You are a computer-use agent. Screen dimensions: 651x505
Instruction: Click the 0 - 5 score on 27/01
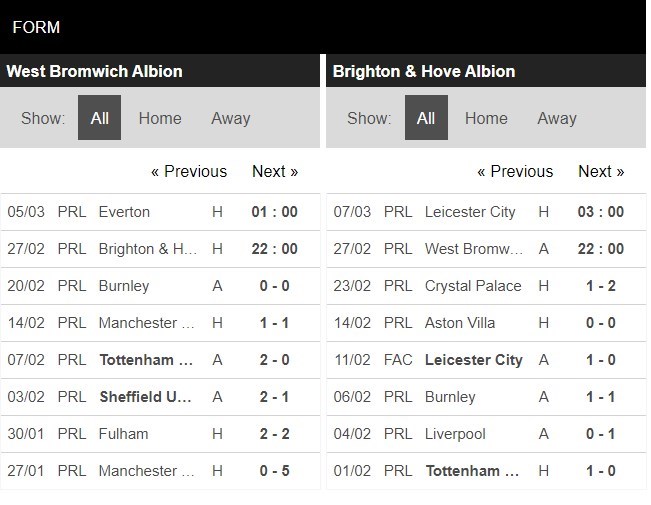pyautogui.click(x=274, y=471)
